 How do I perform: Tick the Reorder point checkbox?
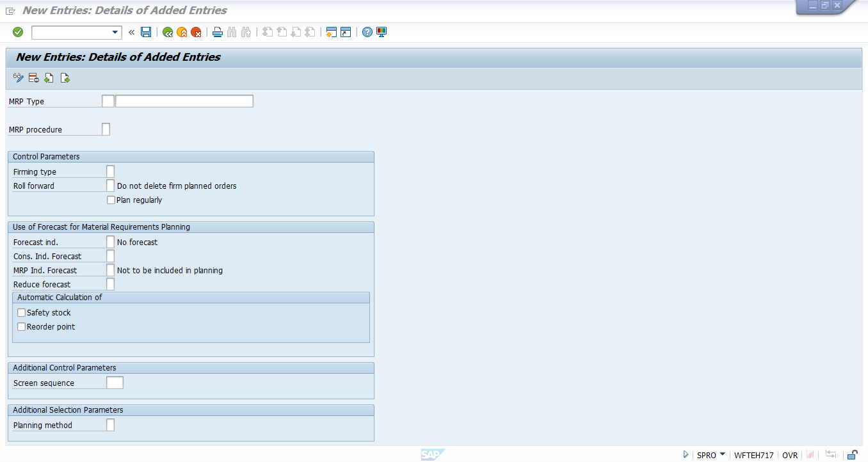(x=22, y=327)
